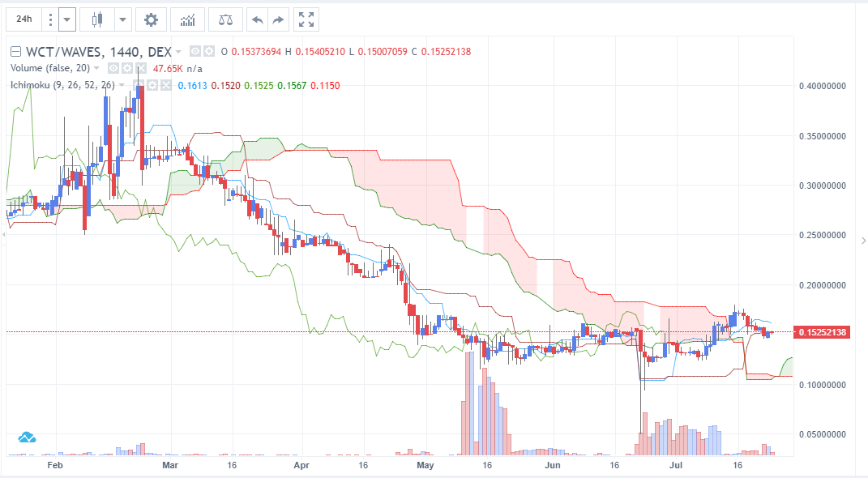This screenshot has height=478, width=868.
Task: Click the right-edge chart scroll arrow
Action: click(x=864, y=241)
